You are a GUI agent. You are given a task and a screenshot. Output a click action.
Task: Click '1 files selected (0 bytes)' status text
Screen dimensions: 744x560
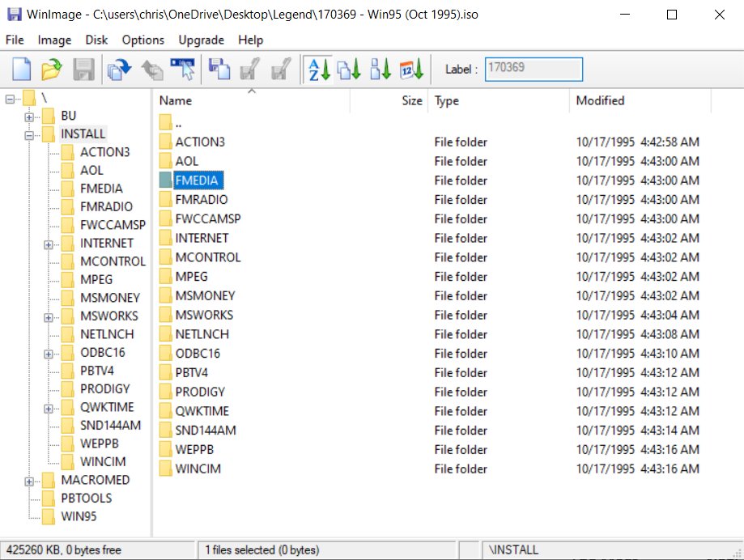click(262, 550)
